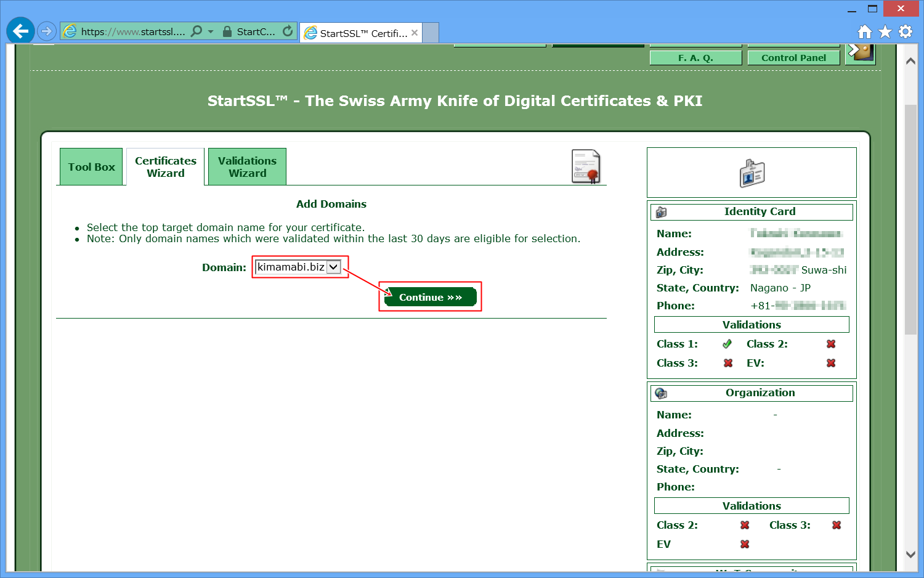The height and width of the screenshot is (578, 924).
Task: Refresh the page using the reload icon
Action: pos(288,31)
